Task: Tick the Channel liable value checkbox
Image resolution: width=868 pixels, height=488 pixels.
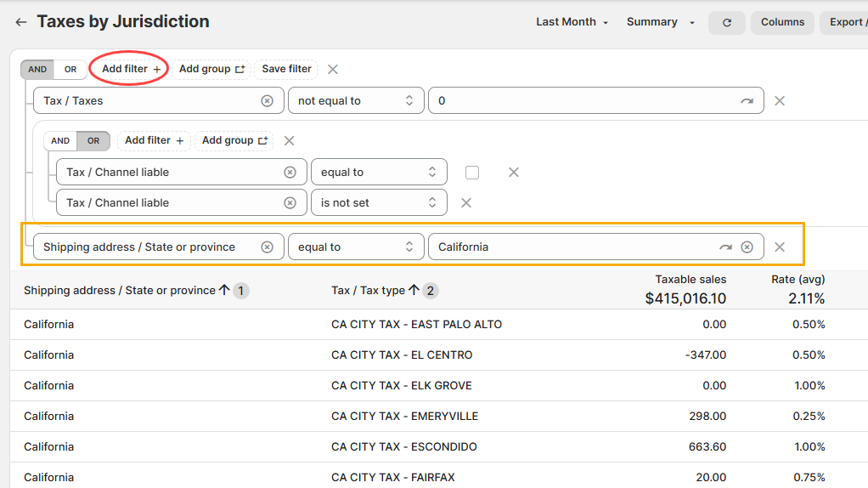Action: coord(472,172)
